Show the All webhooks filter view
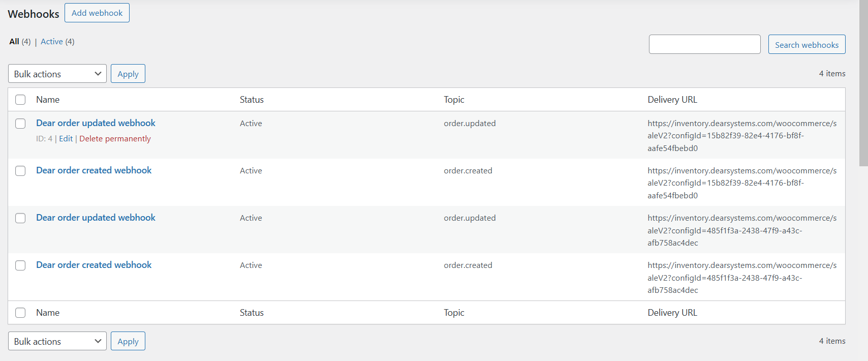Image resolution: width=868 pixels, height=361 pixels. click(x=14, y=42)
